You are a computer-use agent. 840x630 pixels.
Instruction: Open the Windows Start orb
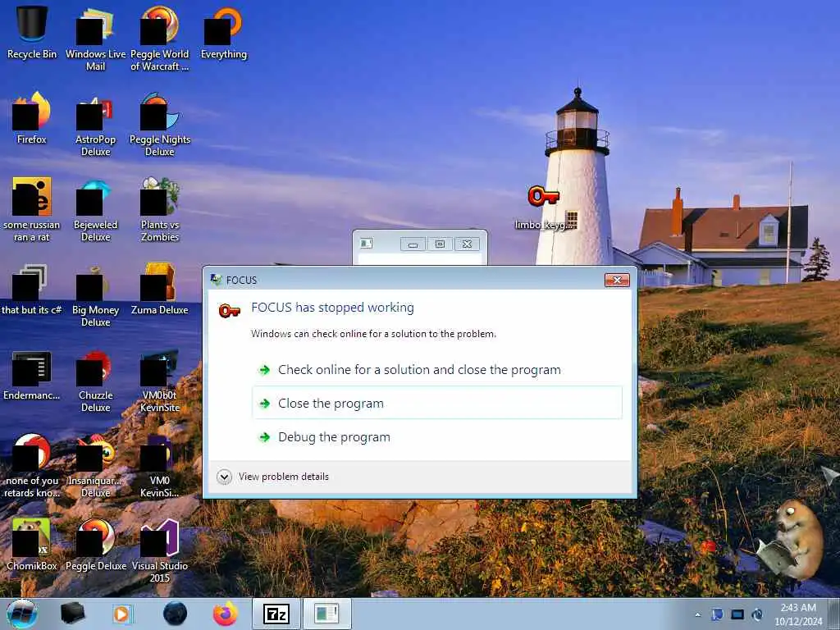click(22, 614)
